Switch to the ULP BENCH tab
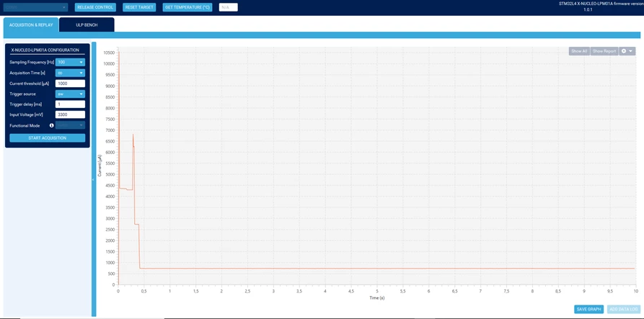The width and height of the screenshot is (644, 319). 87,25
